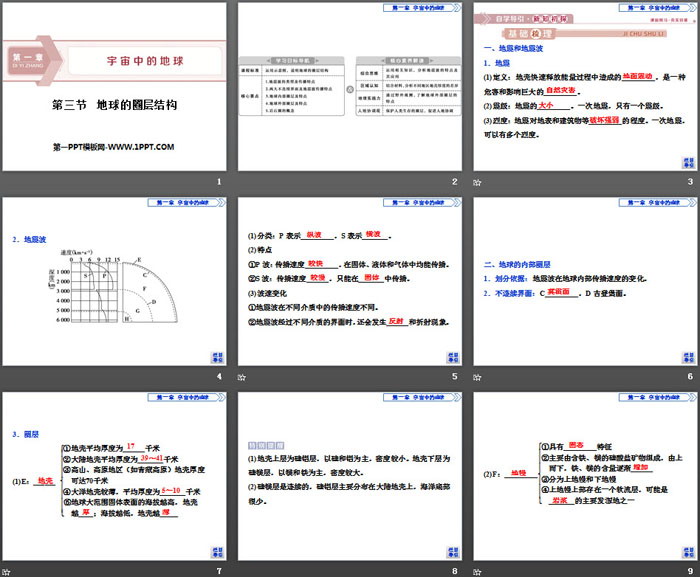Click the blue navigation icon in slide 5's corner

(453, 358)
